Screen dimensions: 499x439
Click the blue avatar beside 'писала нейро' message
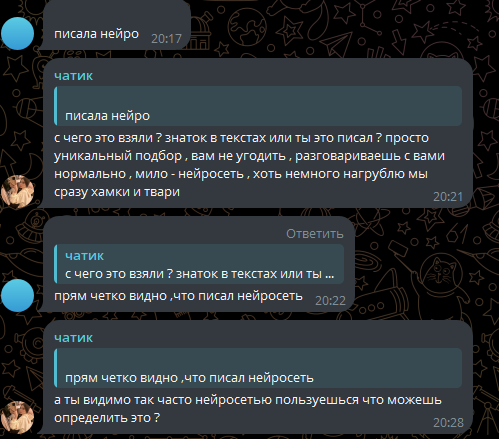tap(17, 34)
